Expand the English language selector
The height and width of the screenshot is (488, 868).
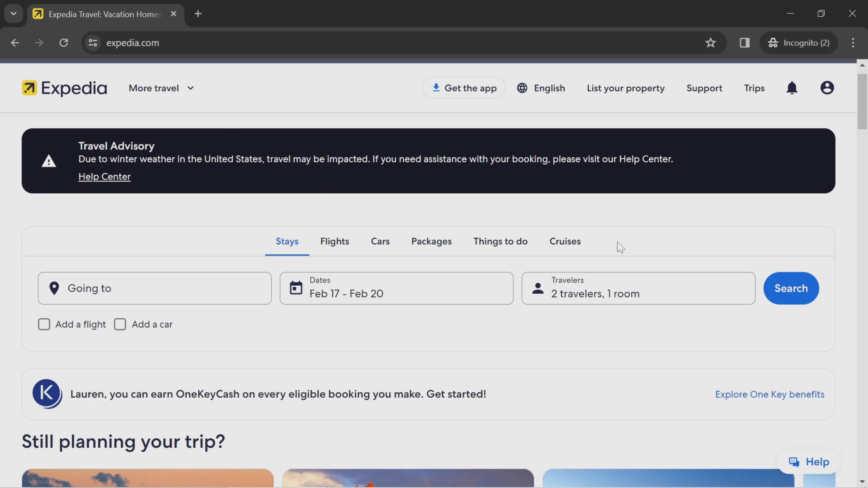coord(540,88)
